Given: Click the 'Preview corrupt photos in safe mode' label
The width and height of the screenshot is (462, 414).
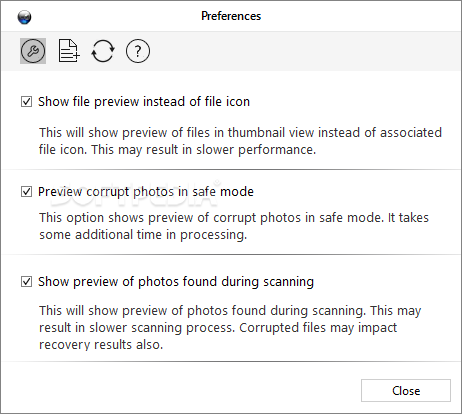Looking at the screenshot, I should click(146, 192).
